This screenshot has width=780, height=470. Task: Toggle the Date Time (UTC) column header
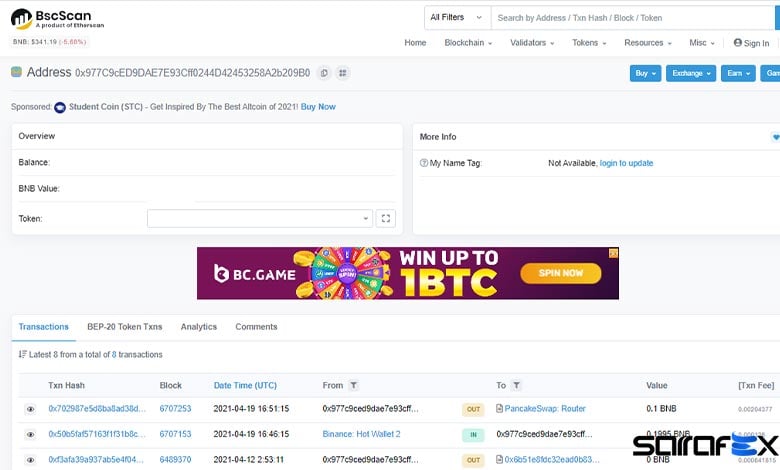[245, 385]
